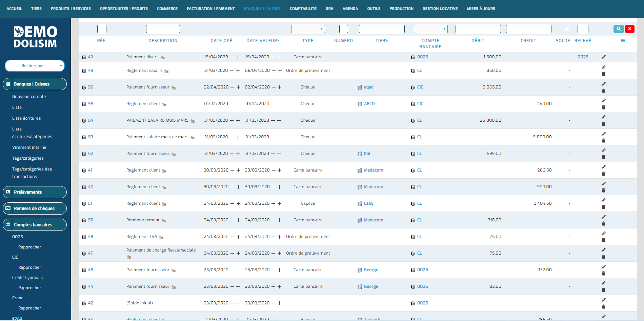The height and width of the screenshot is (321, 644).
Task: Open the TYPE filter dropdown
Action: [x=308, y=29]
